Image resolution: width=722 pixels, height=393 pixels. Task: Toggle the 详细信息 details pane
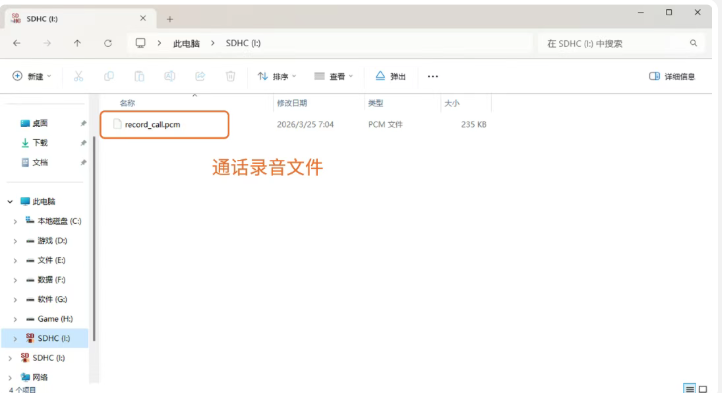[x=672, y=76]
